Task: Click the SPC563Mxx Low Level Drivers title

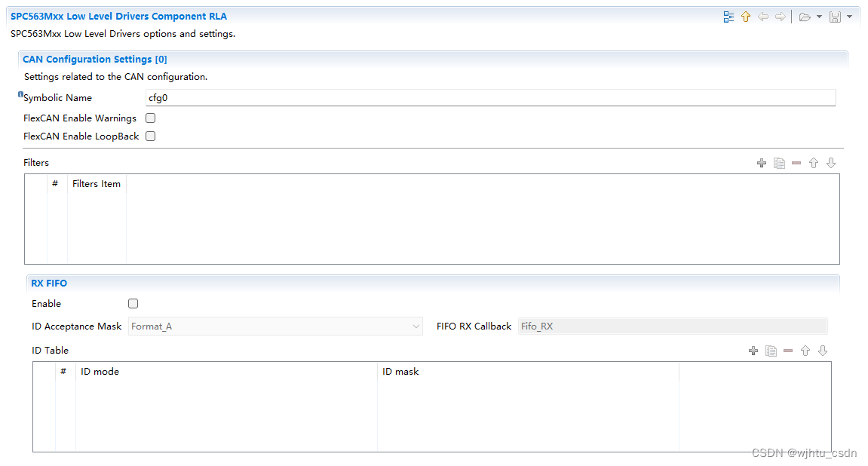Action: 118,17
